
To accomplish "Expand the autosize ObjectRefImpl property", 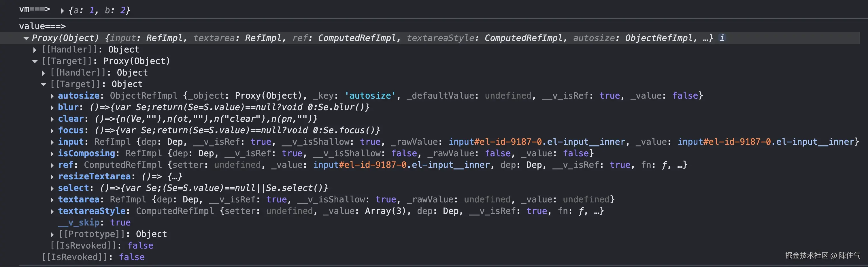I will [x=52, y=96].
